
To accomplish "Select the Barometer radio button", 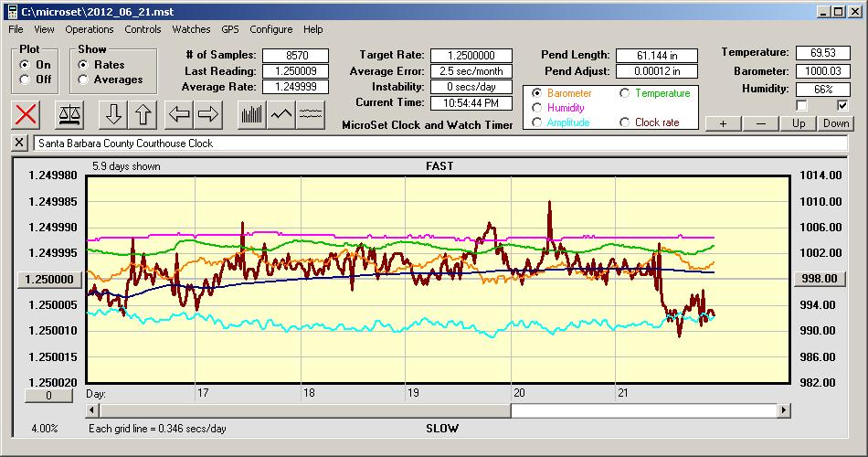I will coord(536,93).
